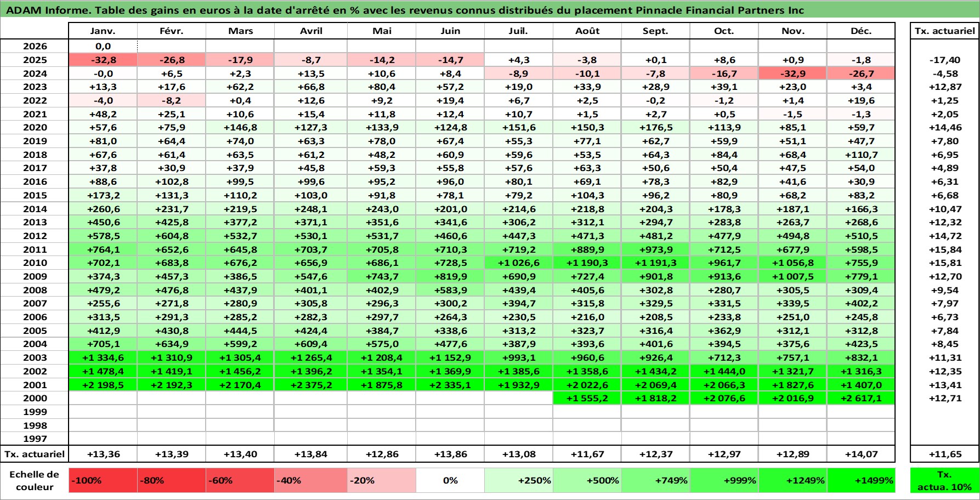Click +13,36 in bottom Tx. actuariel row
This screenshot has height=500, width=980.
(103, 454)
